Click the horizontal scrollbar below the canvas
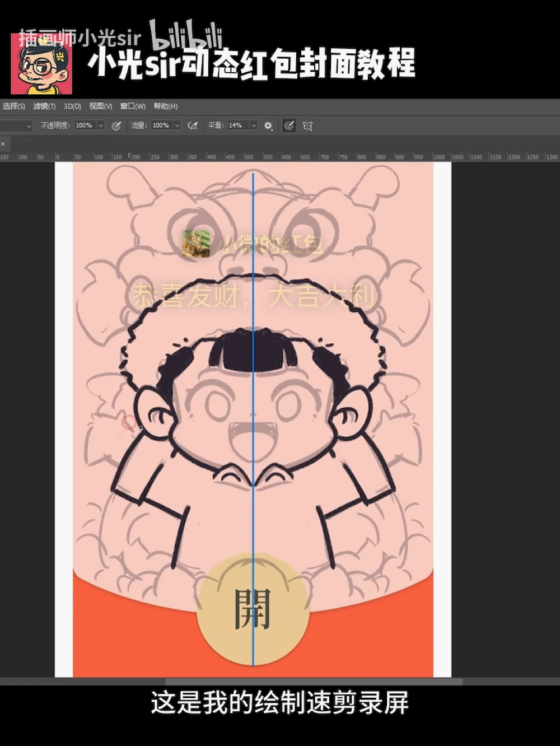 coord(314,682)
